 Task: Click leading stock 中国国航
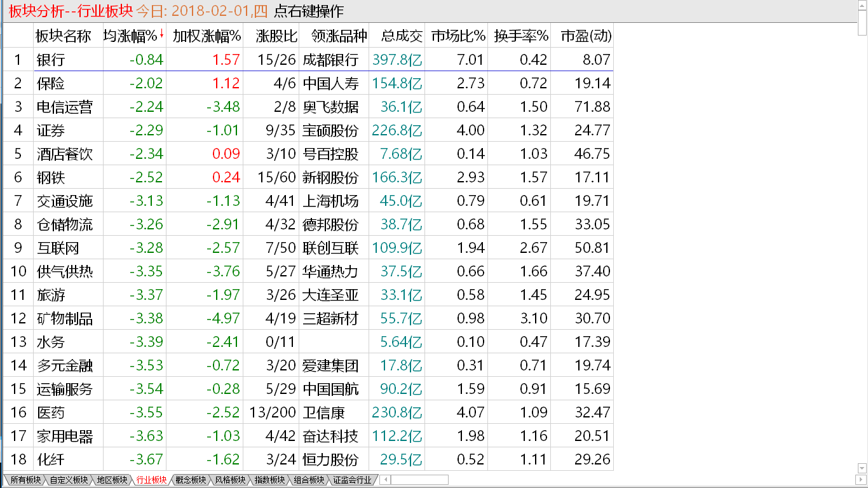pos(330,389)
